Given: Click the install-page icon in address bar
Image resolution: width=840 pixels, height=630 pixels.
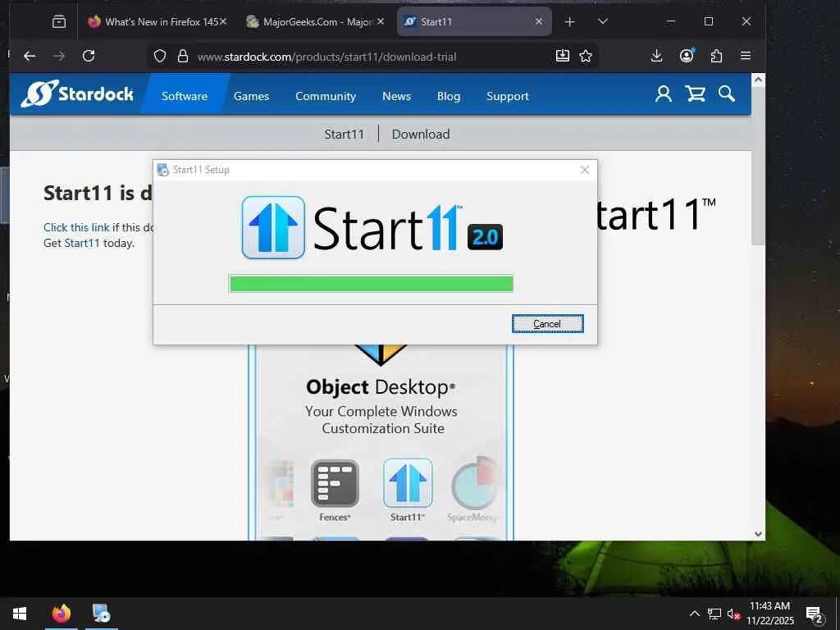Looking at the screenshot, I should (x=563, y=56).
